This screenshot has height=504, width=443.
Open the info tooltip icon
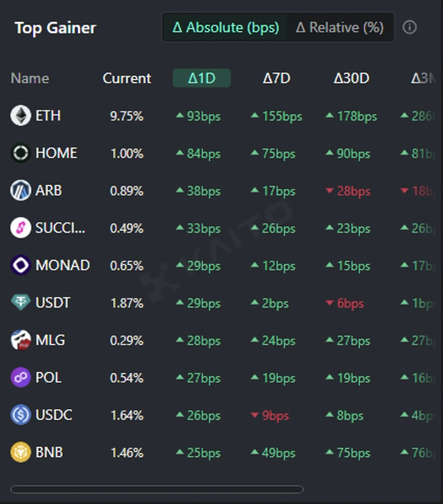[x=410, y=27]
